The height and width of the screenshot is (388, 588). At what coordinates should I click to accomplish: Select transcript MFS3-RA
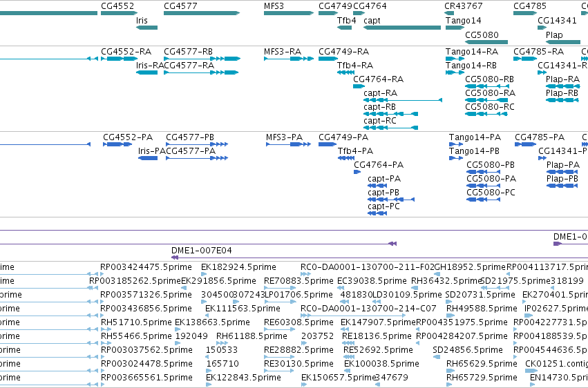(x=289, y=59)
